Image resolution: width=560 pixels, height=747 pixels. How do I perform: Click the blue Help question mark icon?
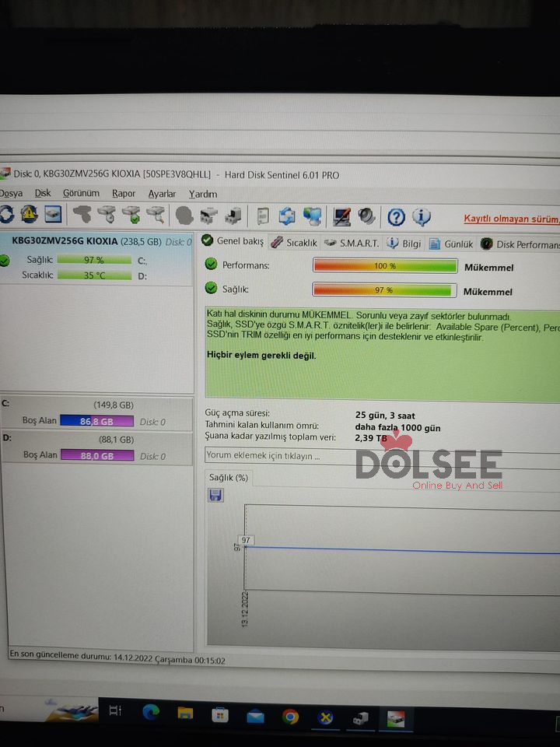click(x=396, y=216)
